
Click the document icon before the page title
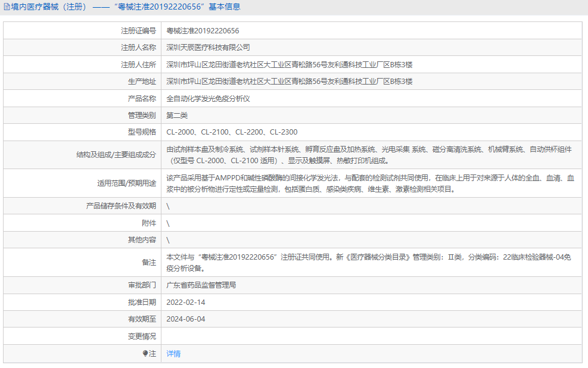6,7
